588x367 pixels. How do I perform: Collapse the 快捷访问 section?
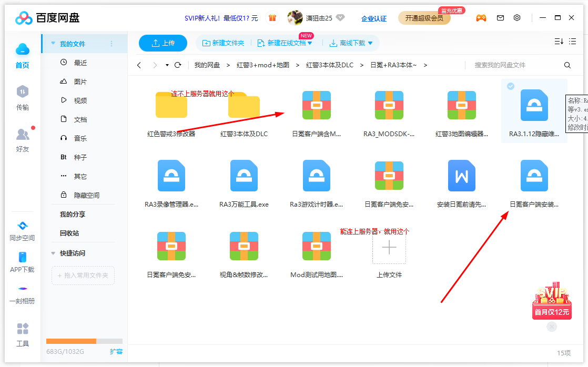[x=53, y=253]
